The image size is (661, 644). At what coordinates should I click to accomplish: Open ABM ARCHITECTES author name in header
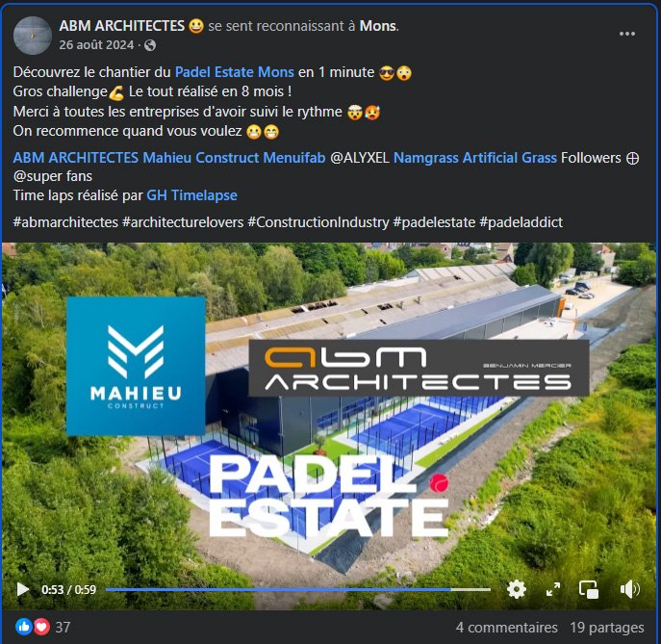pyautogui.click(x=122, y=26)
